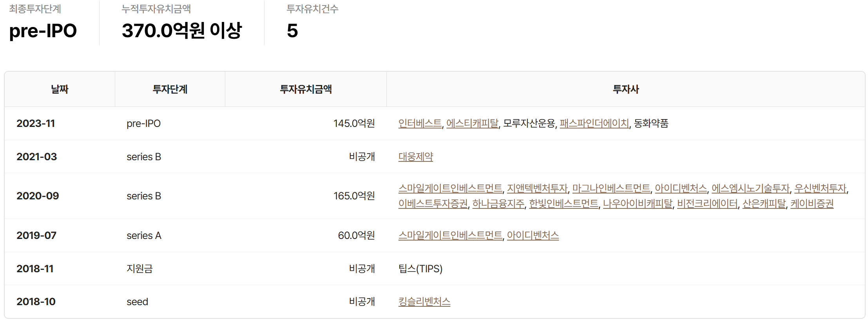Open the 한빛인베스트먼트 link

[x=564, y=204]
